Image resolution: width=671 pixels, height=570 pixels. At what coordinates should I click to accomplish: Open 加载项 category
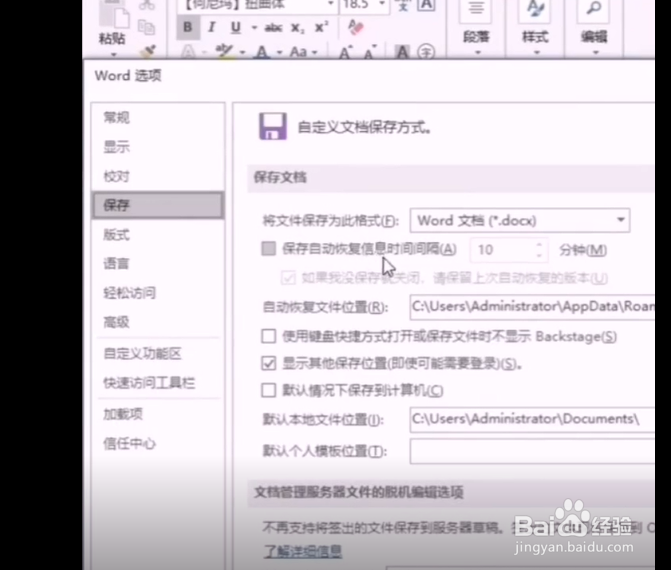(158, 414)
